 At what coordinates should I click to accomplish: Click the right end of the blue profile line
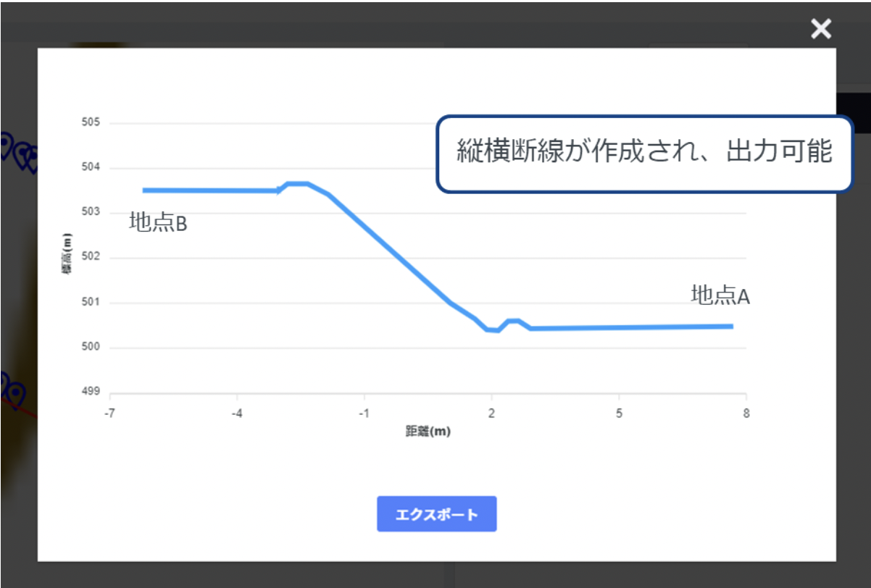pyautogui.click(x=731, y=327)
